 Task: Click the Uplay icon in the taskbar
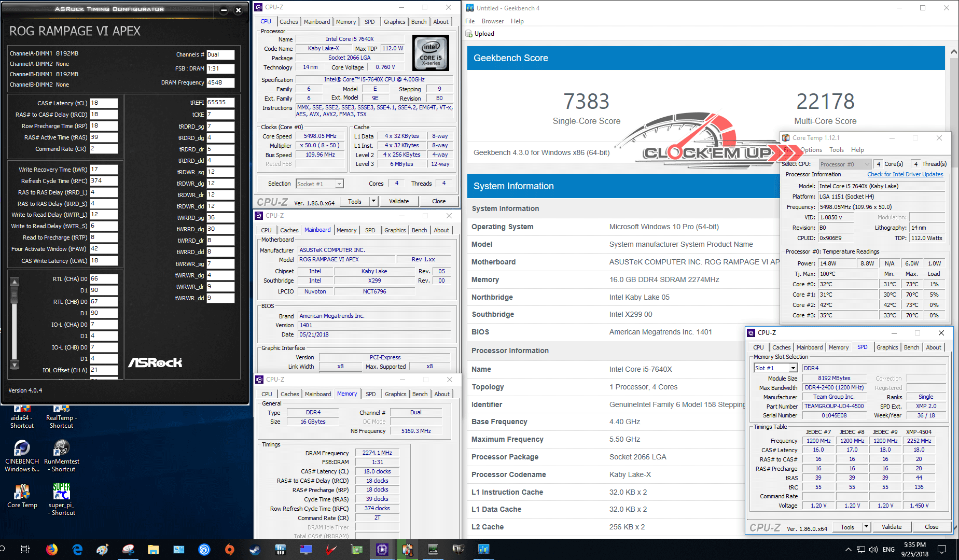(204, 549)
